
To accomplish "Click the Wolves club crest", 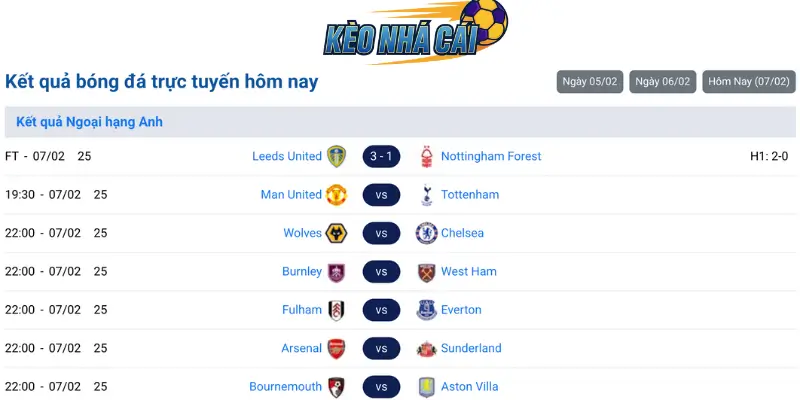I will (337, 233).
